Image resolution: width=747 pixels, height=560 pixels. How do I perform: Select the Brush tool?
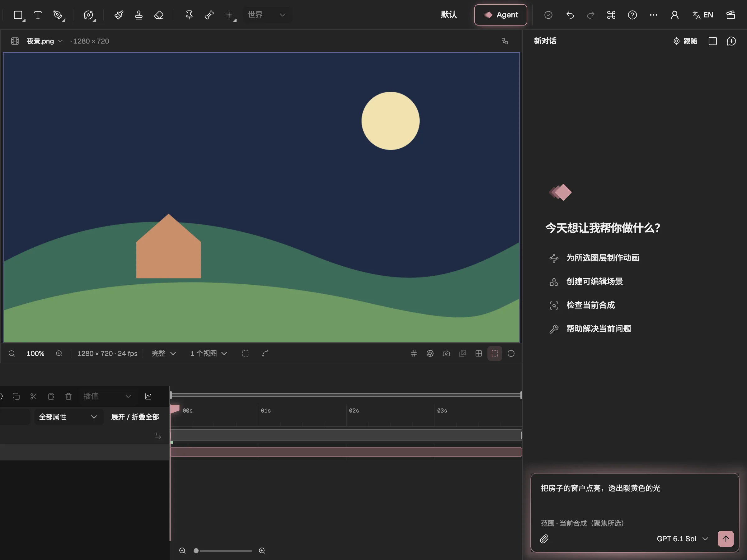[x=119, y=15]
